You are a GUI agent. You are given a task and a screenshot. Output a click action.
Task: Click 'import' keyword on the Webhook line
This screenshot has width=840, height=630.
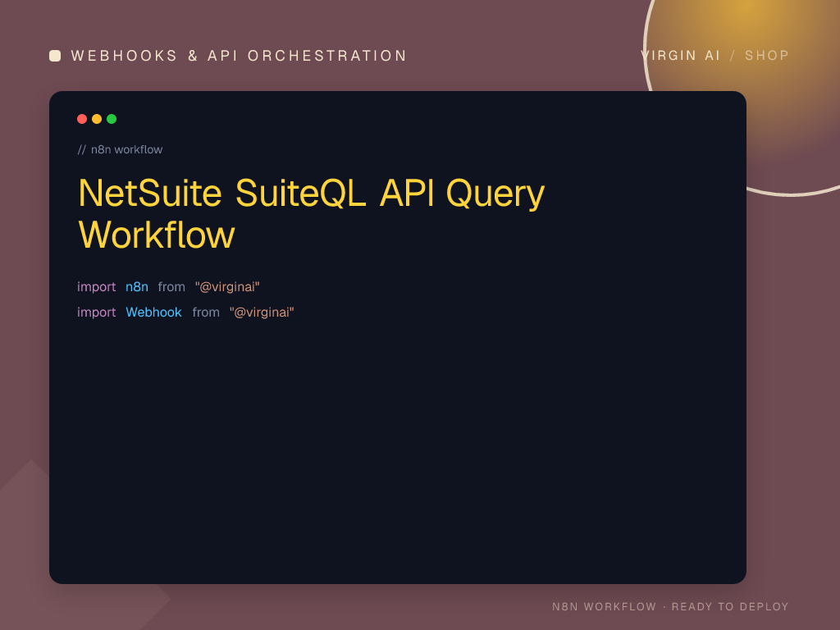[x=97, y=313]
